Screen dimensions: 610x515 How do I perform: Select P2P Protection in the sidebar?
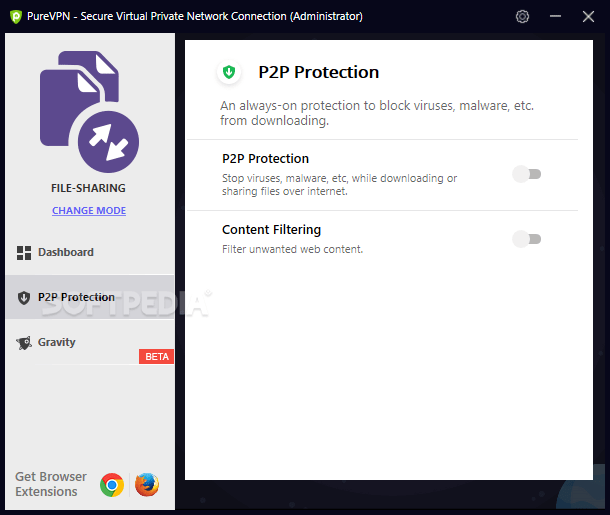[90, 297]
